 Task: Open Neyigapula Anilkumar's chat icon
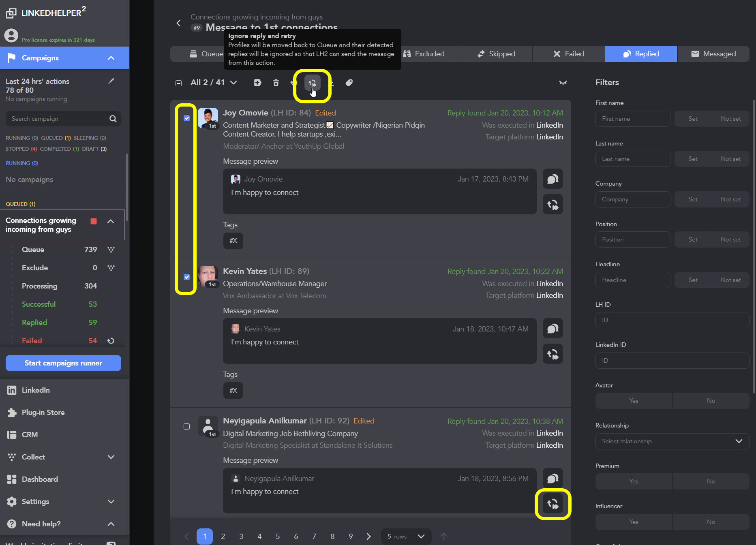tap(553, 479)
